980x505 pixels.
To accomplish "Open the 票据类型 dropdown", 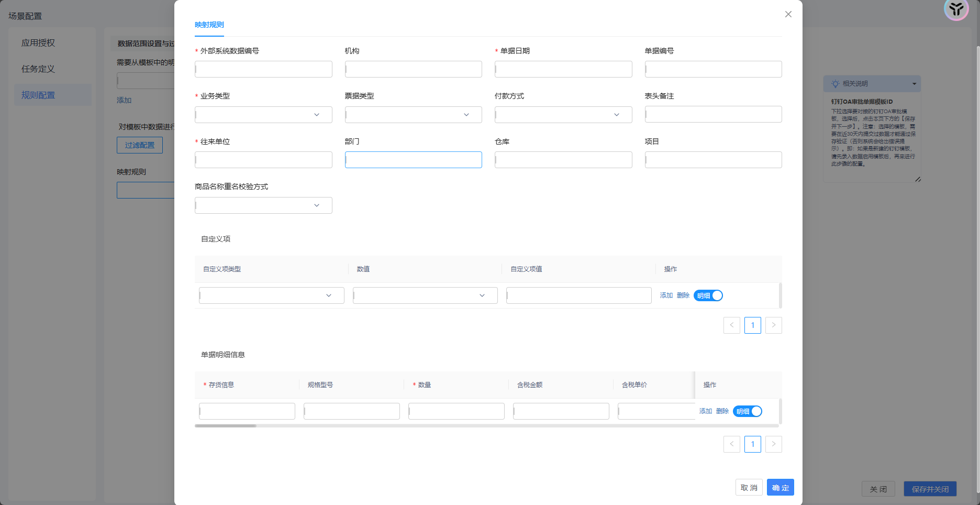I will (x=414, y=115).
